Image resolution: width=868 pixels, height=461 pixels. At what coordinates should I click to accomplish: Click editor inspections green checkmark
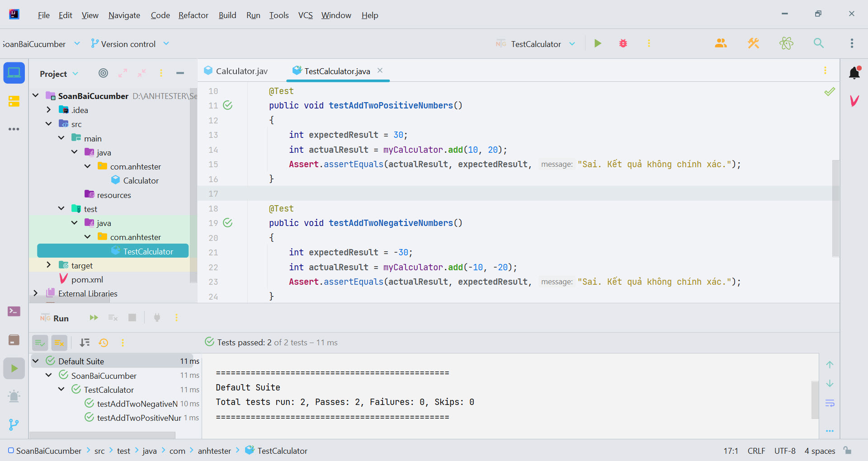pos(830,92)
